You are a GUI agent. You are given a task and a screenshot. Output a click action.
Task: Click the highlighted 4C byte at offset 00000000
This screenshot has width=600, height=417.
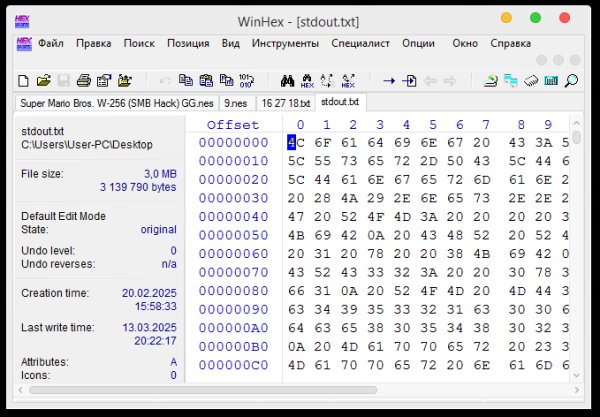coord(296,143)
